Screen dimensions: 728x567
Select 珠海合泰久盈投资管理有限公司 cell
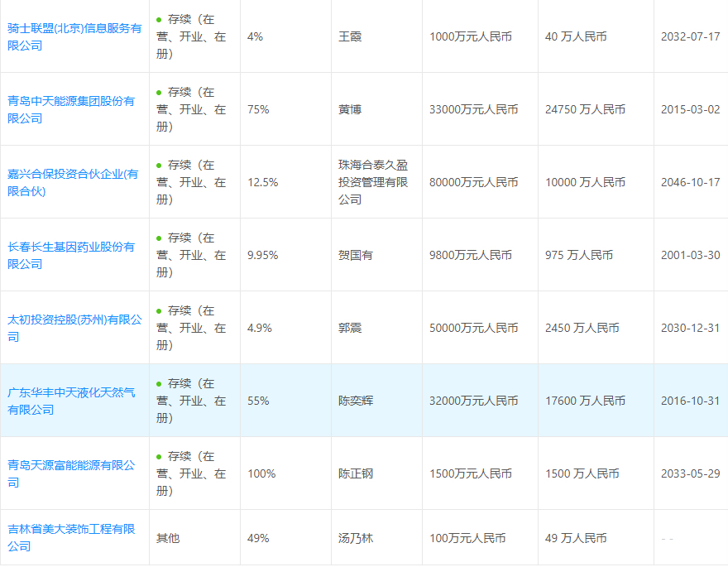pos(373,182)
